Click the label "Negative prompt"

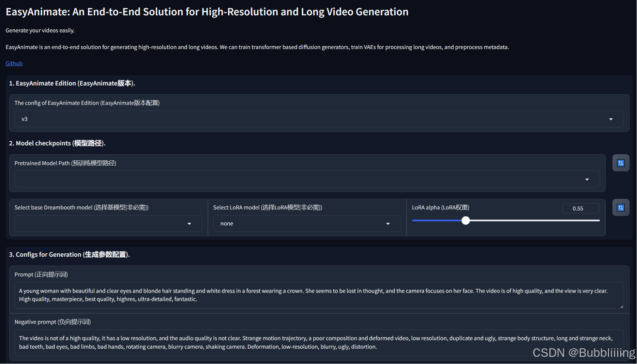[x=52, y=322]
